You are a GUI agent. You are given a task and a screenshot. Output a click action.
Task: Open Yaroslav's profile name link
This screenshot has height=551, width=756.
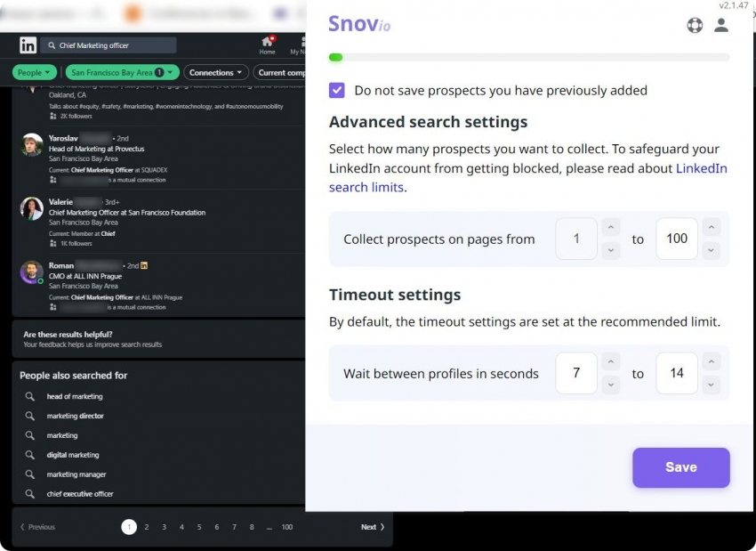[x=63, y=138]
